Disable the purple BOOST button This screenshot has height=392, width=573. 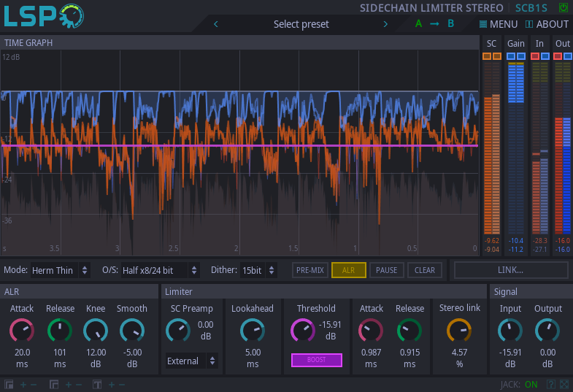pyautogui.click(x=317, y=360)
